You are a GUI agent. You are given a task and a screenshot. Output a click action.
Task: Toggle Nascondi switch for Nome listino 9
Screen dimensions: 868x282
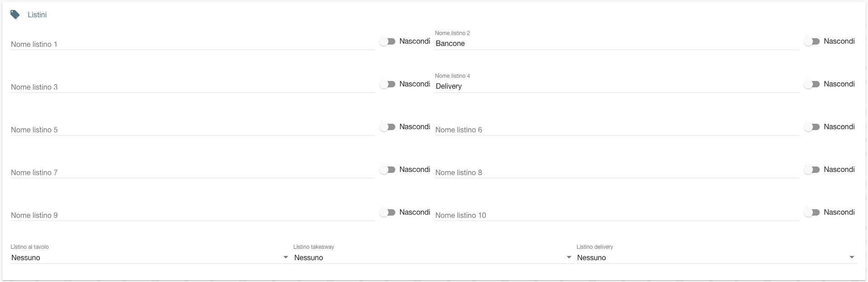tap(388, 212)
